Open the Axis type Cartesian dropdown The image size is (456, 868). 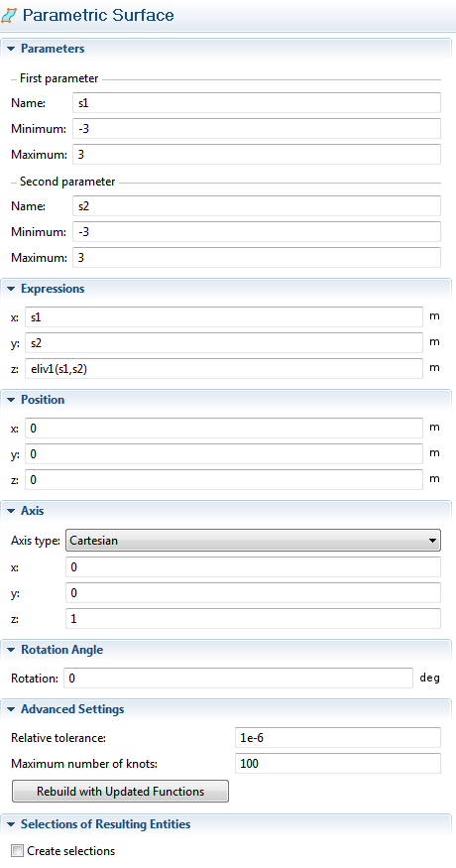[253, 541]
